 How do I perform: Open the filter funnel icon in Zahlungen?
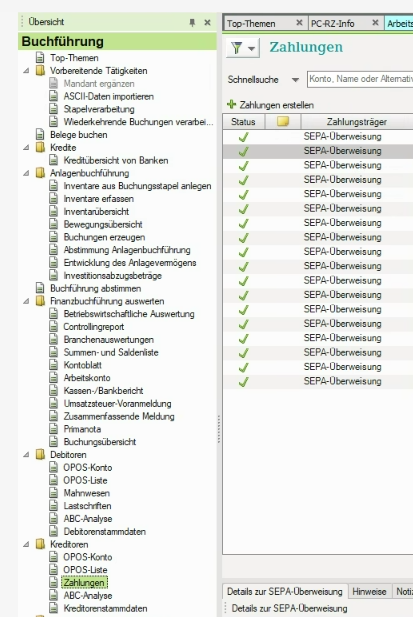[236, 48]
